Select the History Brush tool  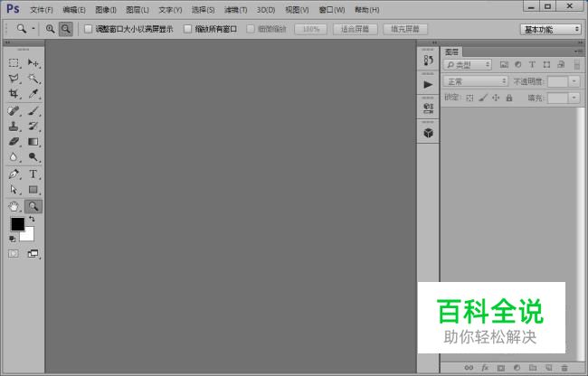tap(33, 127)
